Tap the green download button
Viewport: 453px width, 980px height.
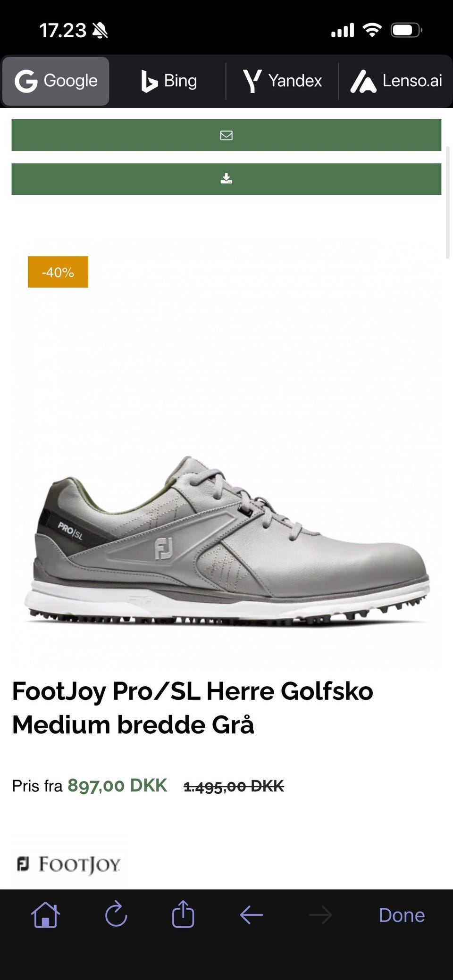(226, 179)
